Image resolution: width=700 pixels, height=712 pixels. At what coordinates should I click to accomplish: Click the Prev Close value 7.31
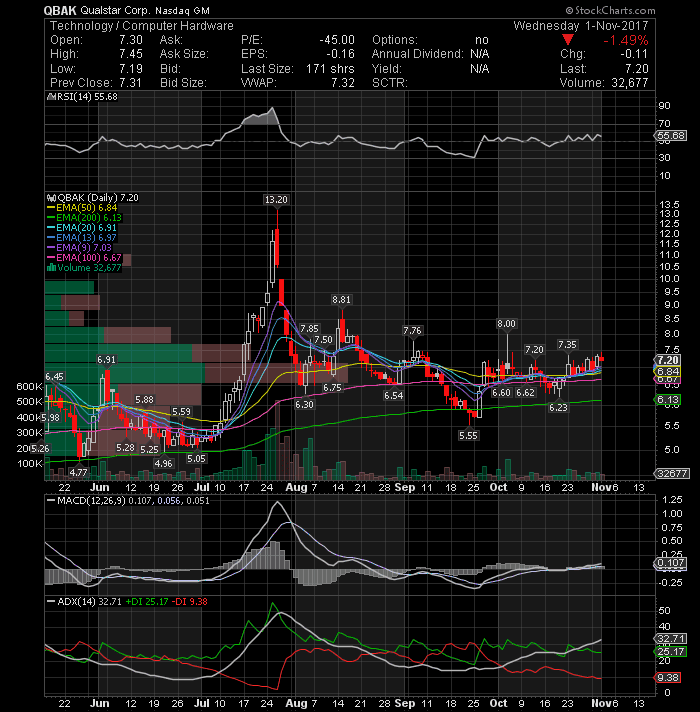[130, 83]
